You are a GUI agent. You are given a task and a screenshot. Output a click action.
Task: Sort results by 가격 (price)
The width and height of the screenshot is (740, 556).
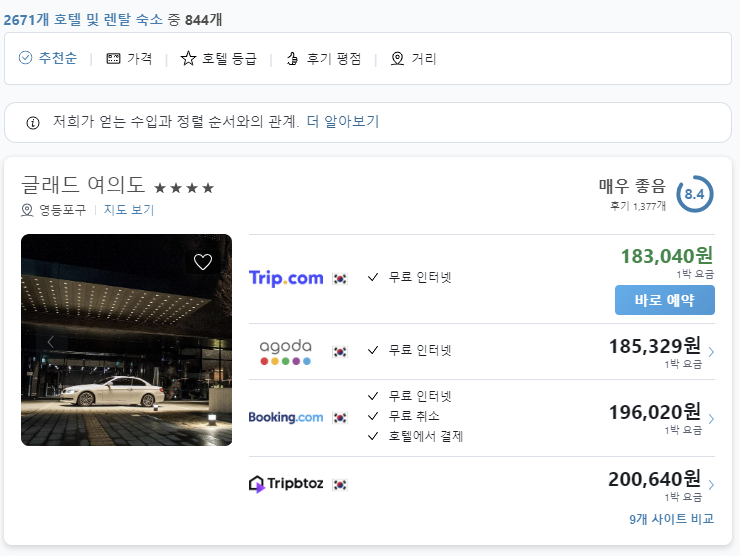tap(129, 59)
